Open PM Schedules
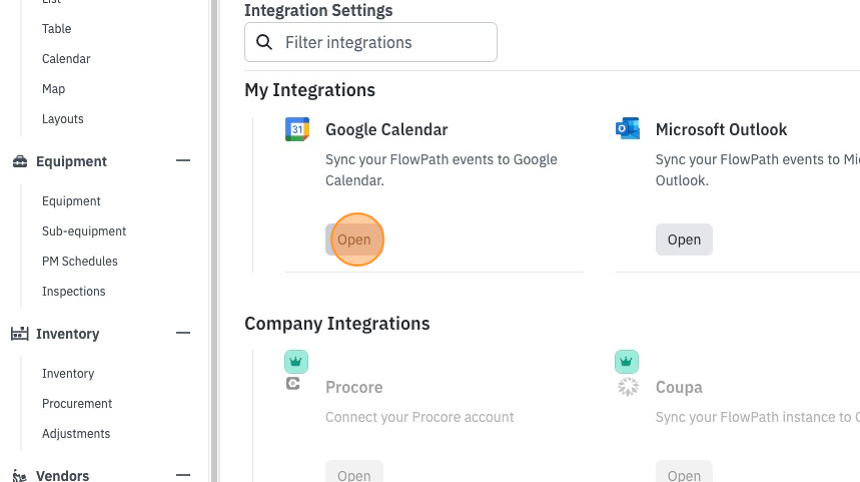The height and width of the screenshot is (482, 860). 80,261
